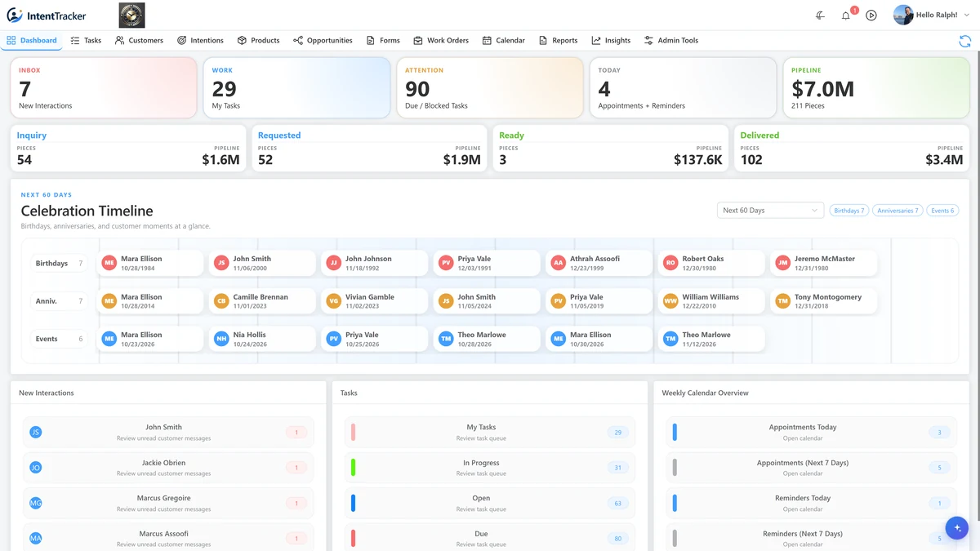The width and height of the screenshot is (980, 551).
Task: Toggle dark mode with the moon icon
Action: [820, 16]
